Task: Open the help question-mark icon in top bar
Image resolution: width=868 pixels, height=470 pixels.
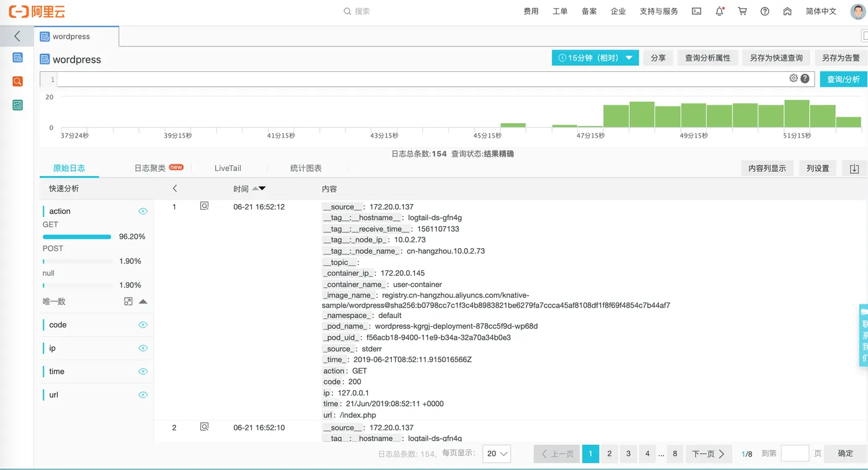Action: [x=764, y=11]
